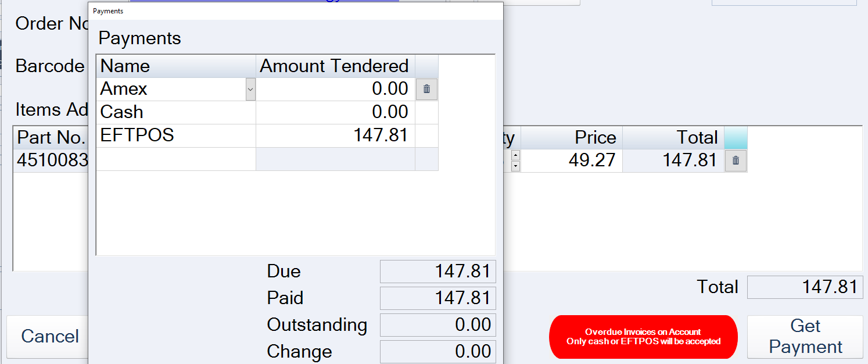Select the EFTPOS payment name cell
Screen dimensions: 868x364
[176, 135]
